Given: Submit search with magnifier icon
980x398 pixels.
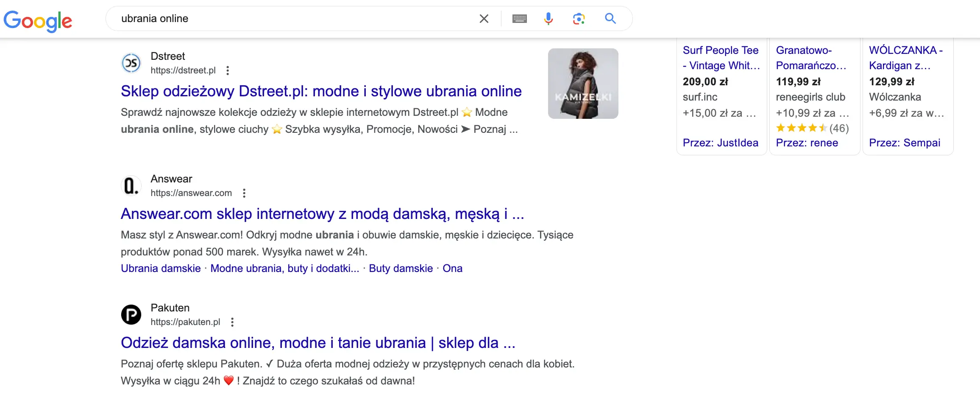Looking at the screenshot, I should pyautogui.click(x=610, y=18).
